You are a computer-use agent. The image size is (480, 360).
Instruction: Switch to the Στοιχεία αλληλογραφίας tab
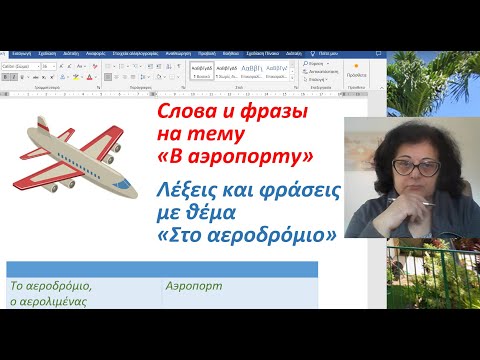[x=135, y=53]
